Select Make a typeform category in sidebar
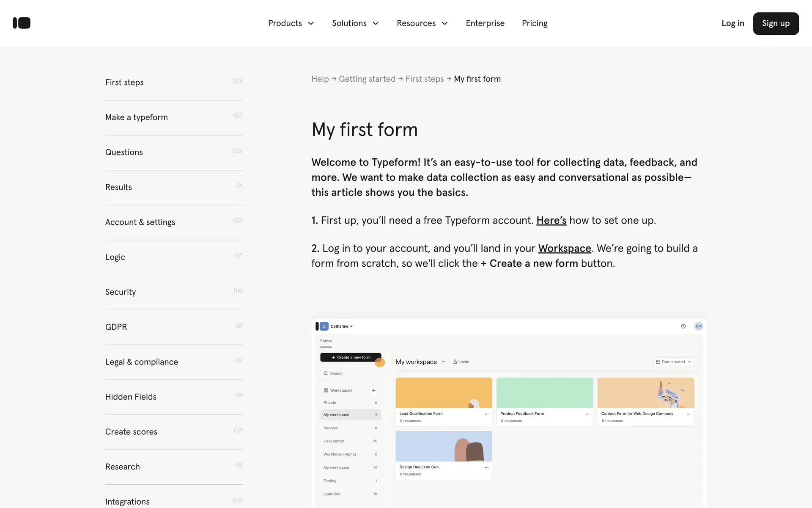Viewport: 812px width, 508px height. (137, 117)
